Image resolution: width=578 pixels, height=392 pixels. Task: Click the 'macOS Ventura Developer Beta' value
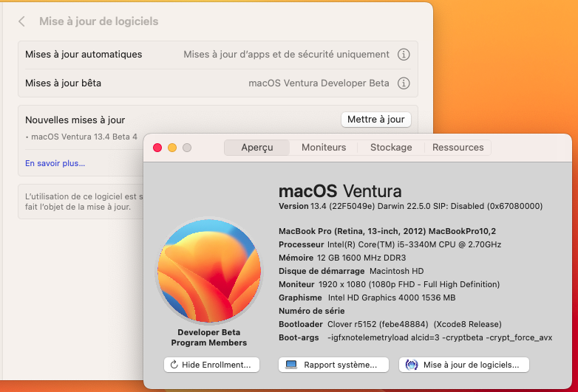(319, 83)
